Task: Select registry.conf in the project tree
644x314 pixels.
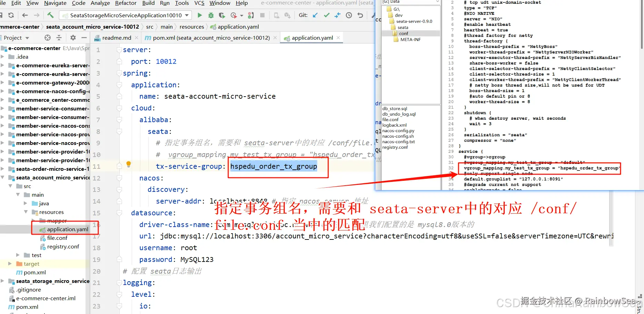Action: 63,246
